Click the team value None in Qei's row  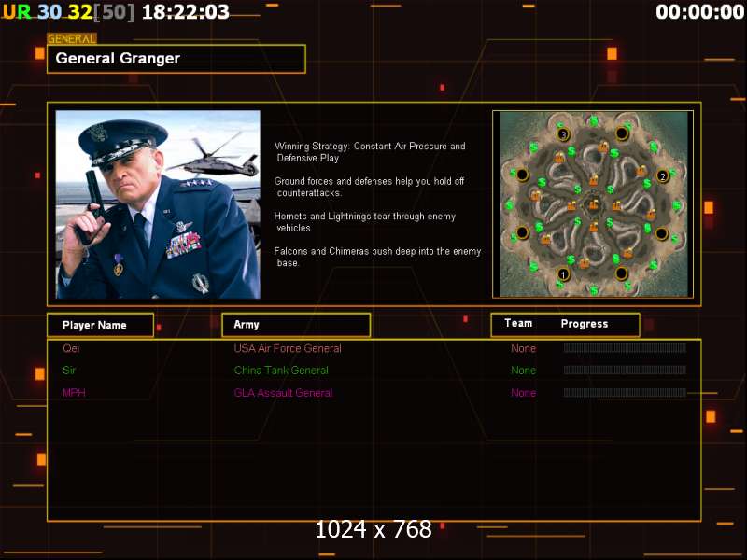tap(523, 348)
